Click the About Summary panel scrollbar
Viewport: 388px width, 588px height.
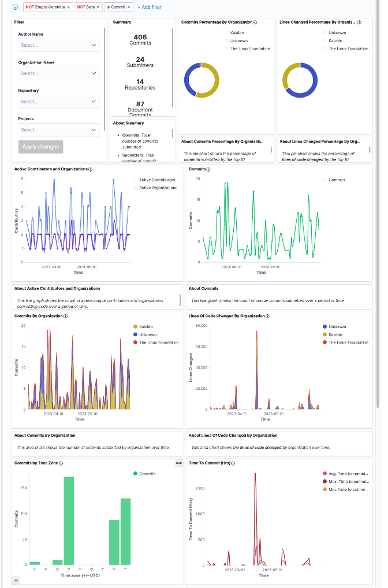tap(173, 133)
